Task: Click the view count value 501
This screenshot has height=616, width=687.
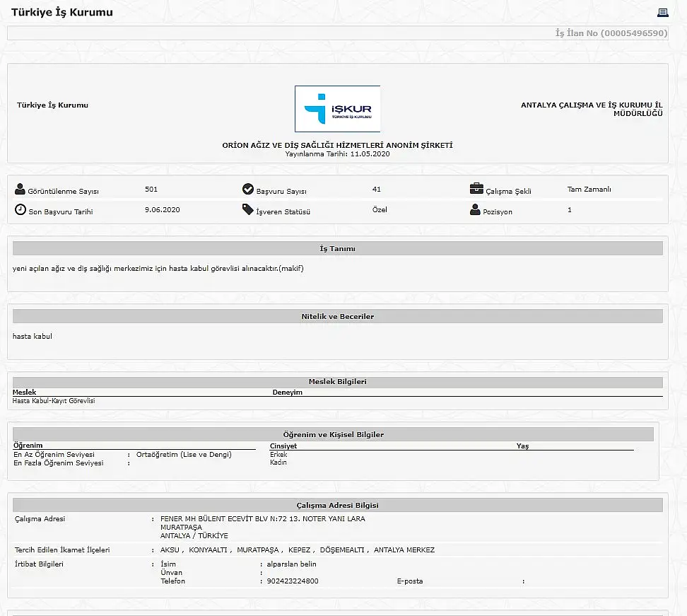Action: point(151,190)
